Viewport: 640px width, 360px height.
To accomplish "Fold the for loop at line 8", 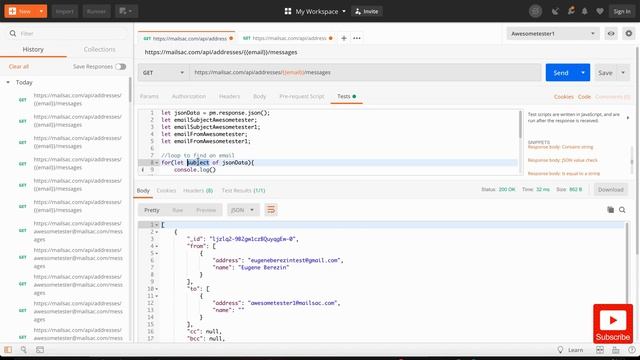I will 157,162.
